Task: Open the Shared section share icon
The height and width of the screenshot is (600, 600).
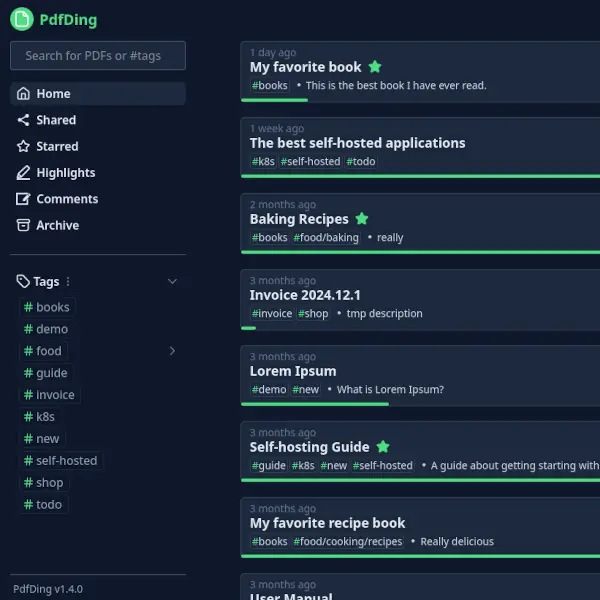Action: click(x=23, y=120)
